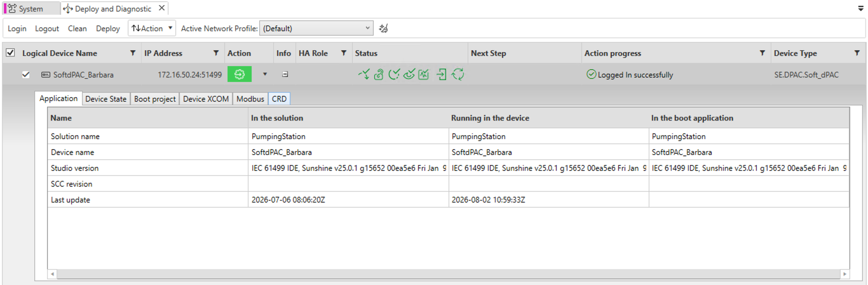Image resolution: width=868 pixels, height=285 pixels.
Task: Filter the Logical Device Name column
Action: click(x=132, y=53)
